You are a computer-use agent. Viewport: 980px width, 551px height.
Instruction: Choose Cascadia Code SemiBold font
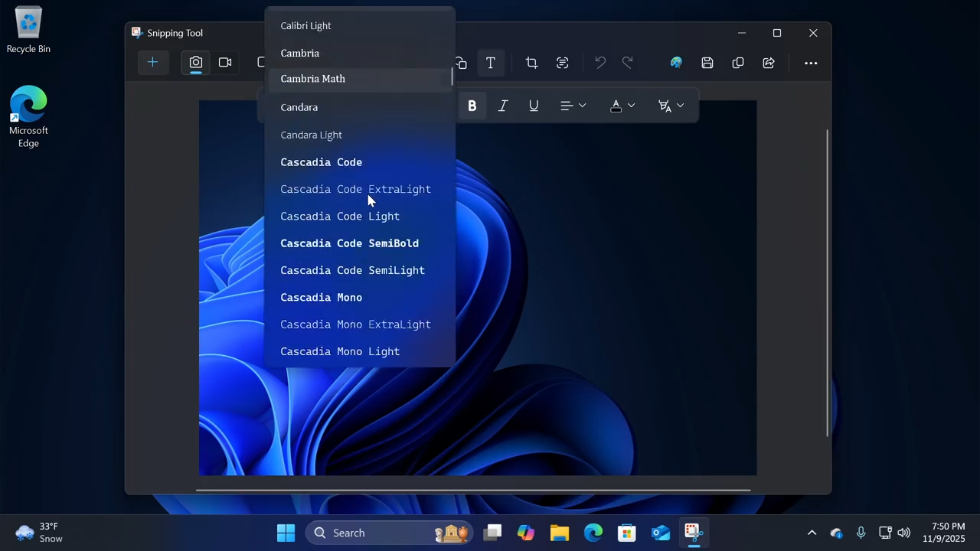tap(349, 243)
